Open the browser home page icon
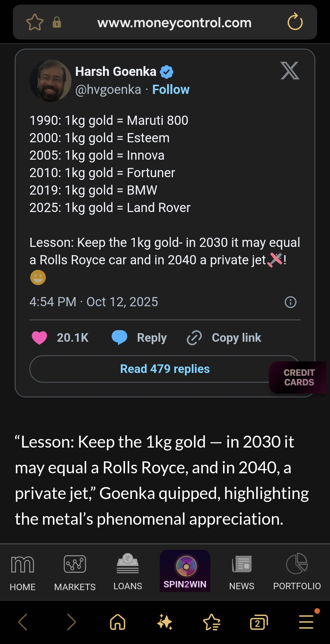The width and height of the screenshot is (330, 644). coord(118,622)
